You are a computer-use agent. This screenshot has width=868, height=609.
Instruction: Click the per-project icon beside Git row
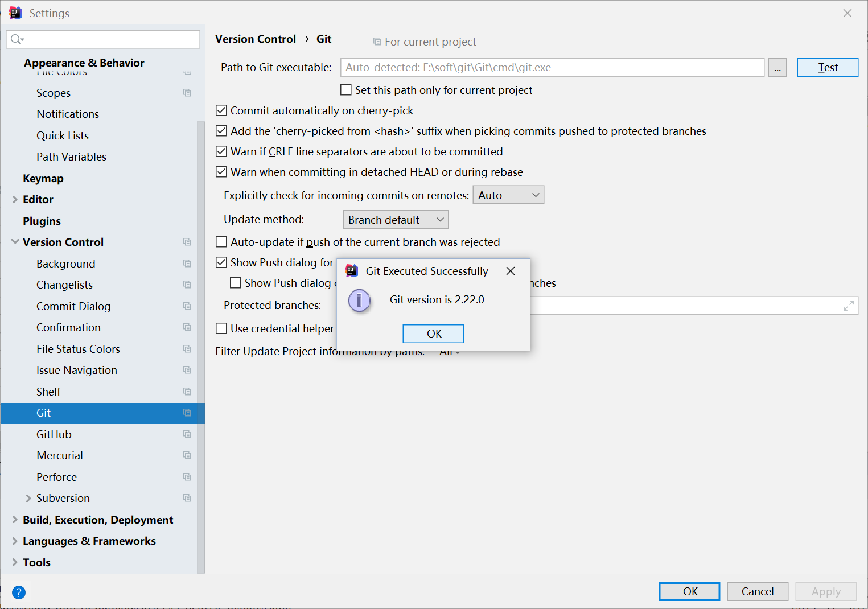187,413
